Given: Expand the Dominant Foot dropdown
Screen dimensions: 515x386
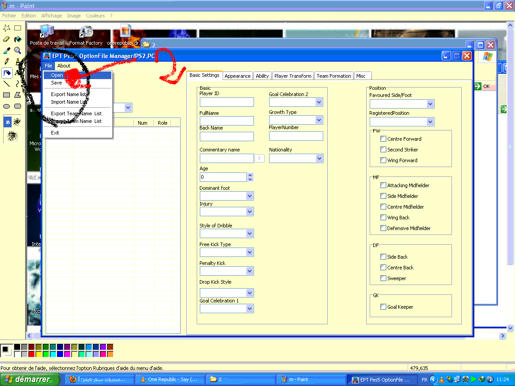Looking at the screenshot, I should point(250,196).
